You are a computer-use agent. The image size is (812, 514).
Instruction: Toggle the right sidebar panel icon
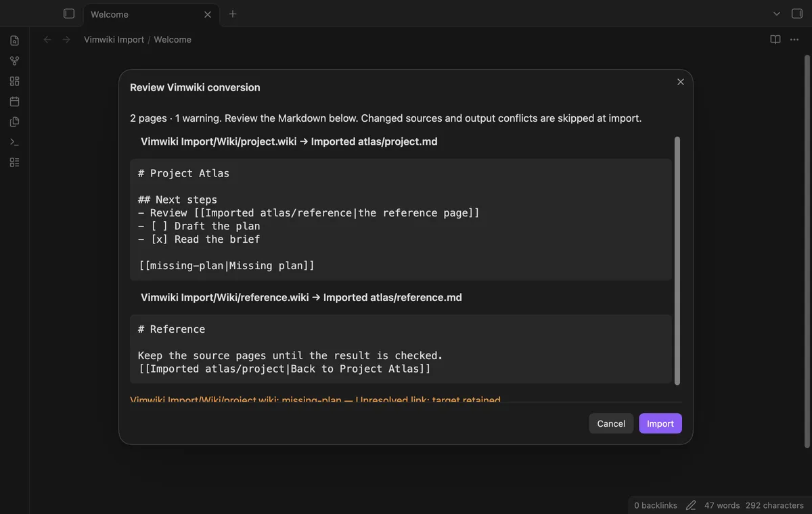(x=797, y=14)
